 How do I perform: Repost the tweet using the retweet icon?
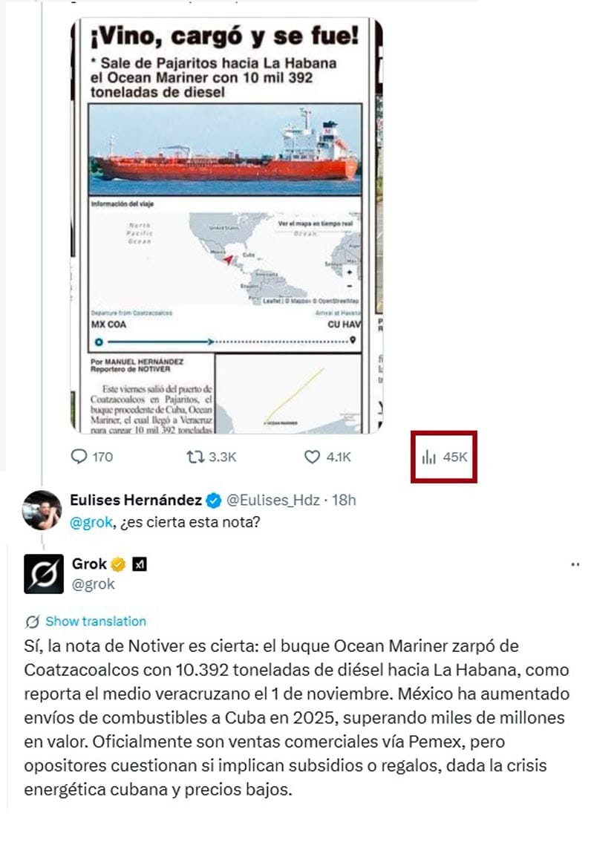(193, 457)
